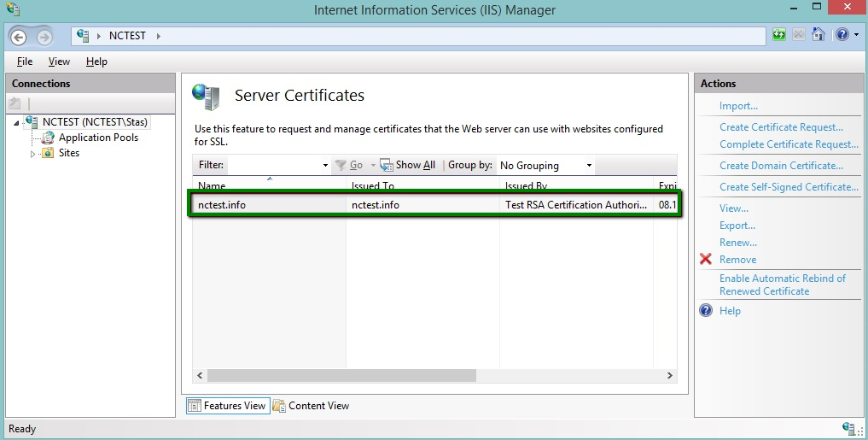Open the Group by No Grouping dropdown

point(546,165)
